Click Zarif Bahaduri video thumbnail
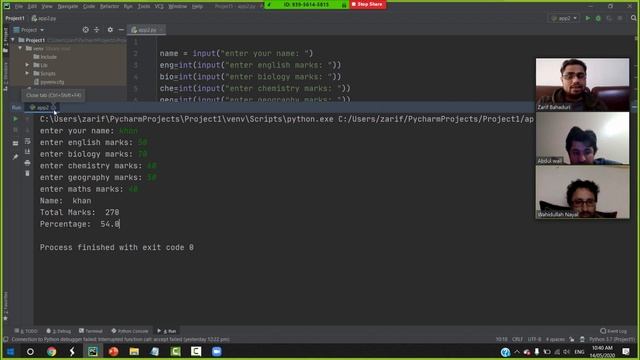The height and width of the screenshot is (360, 640). [x=582, y=84]
